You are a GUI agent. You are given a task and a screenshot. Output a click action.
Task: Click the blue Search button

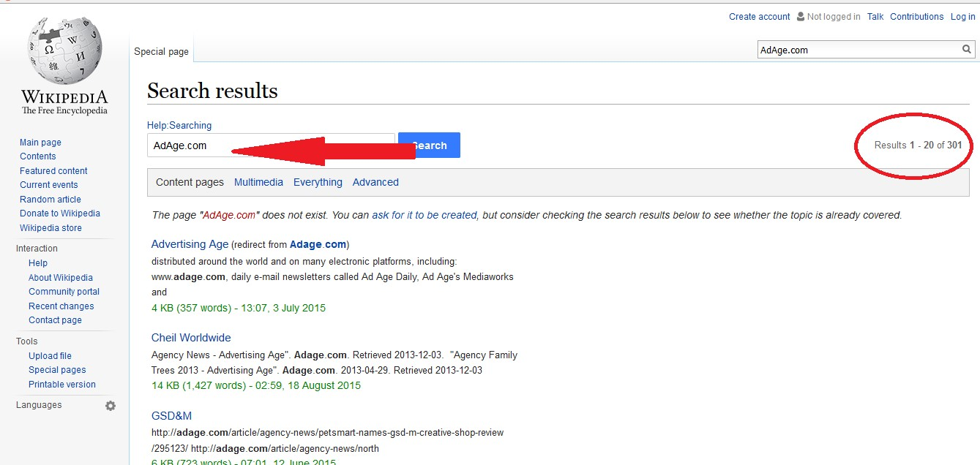point(429,145)
